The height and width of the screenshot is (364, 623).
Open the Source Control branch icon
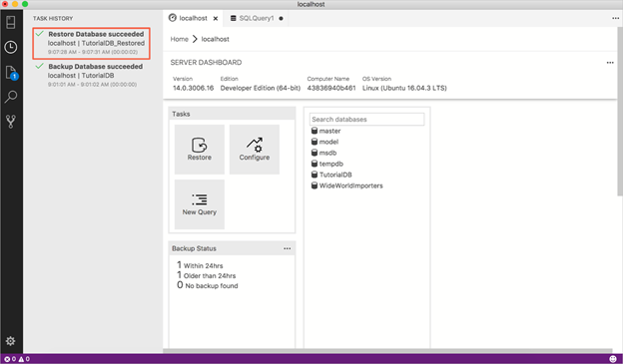coord(11,122)
